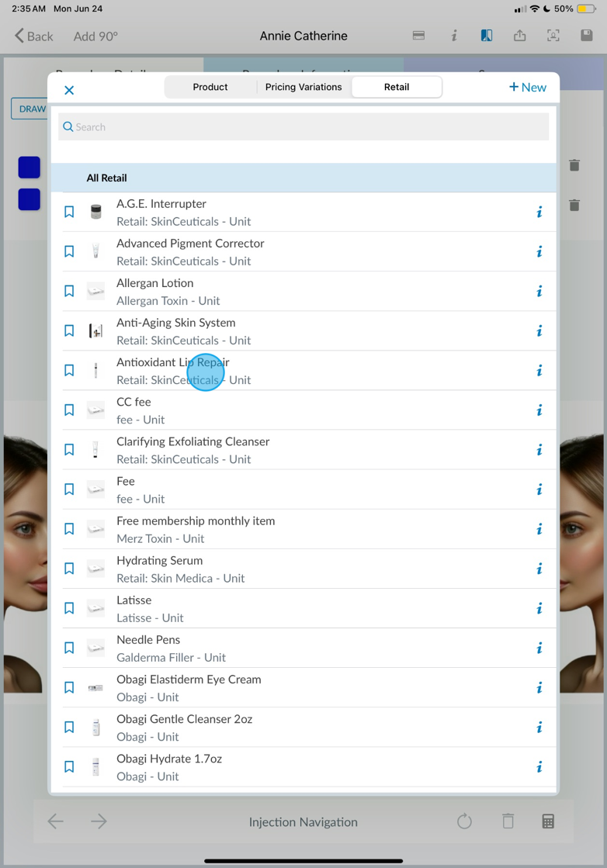Open patient info icon in top toolbar
607x868 pixels.
coord(453,36)
